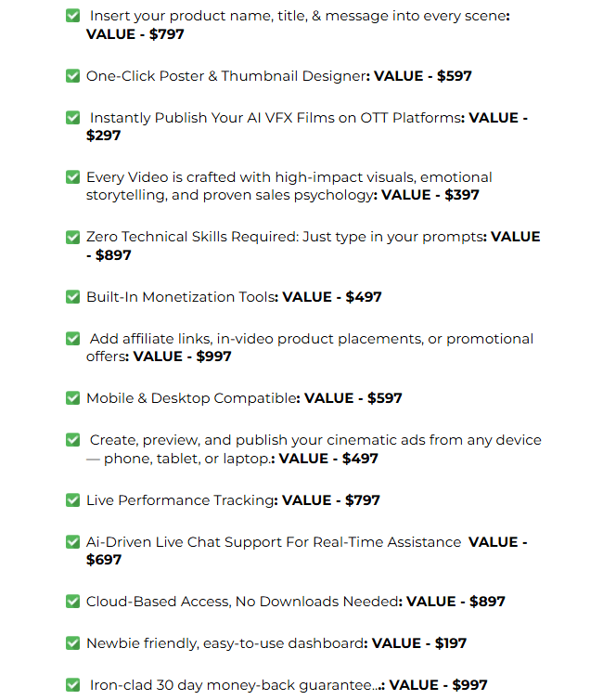Click the check icon beside Iron-clad 30 day guarantee
Viewport: 603px width, 700px height.
click(72, 685)
